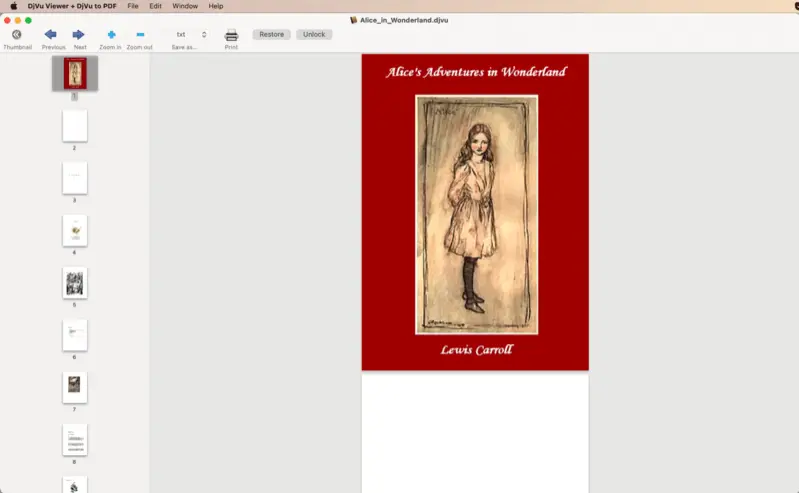Click the Alice illustration on the cover
The height and width of the screenshot is (493, 799).
[x=476, y=215]
